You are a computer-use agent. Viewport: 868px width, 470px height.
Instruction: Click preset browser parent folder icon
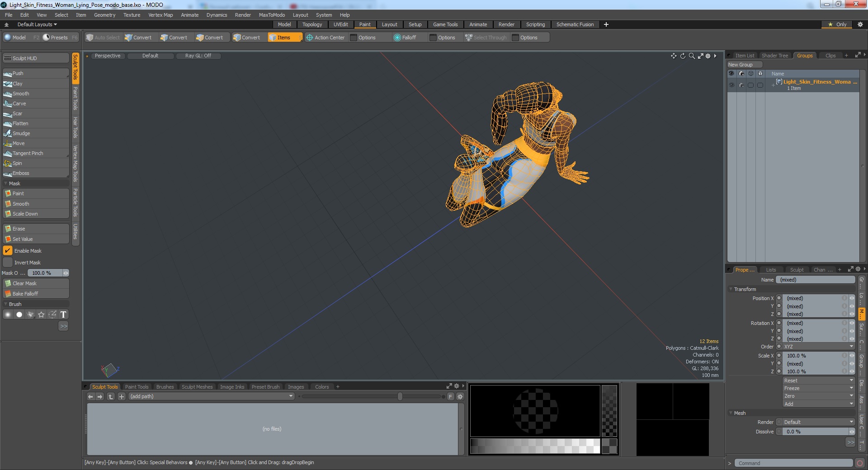(111, 397)
